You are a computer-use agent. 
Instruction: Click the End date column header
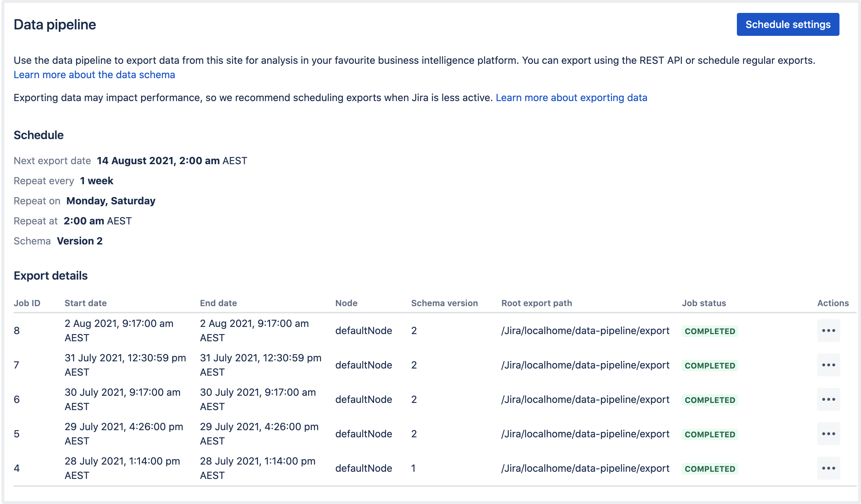[218, 303]
